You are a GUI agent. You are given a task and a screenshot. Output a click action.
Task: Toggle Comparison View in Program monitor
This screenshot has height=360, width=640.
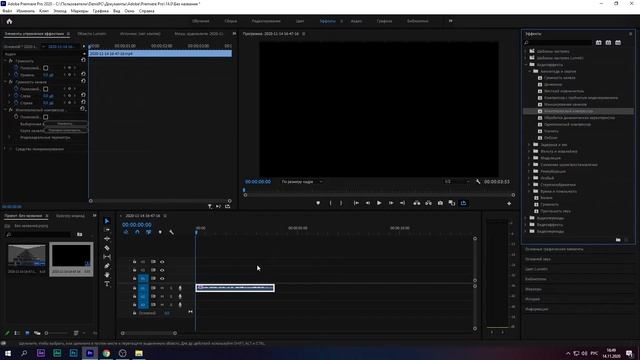pyautogui.click(x=452, y=203)
